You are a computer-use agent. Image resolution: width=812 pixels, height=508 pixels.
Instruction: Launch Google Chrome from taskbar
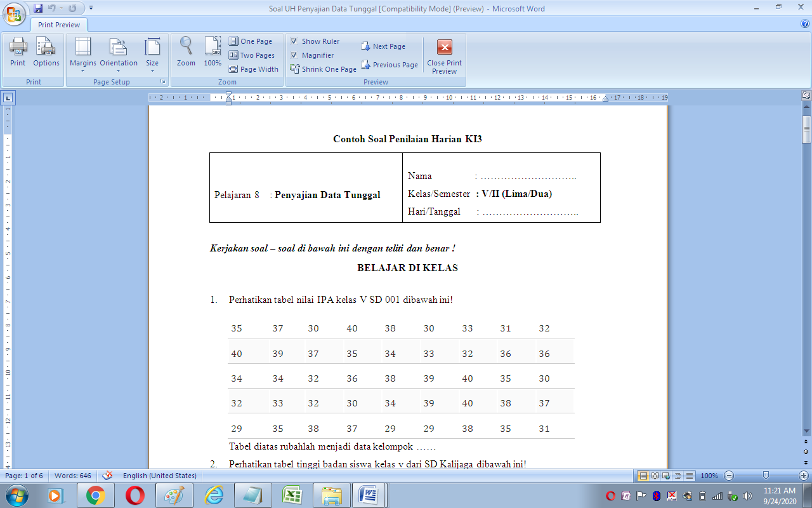click(96, 495)
